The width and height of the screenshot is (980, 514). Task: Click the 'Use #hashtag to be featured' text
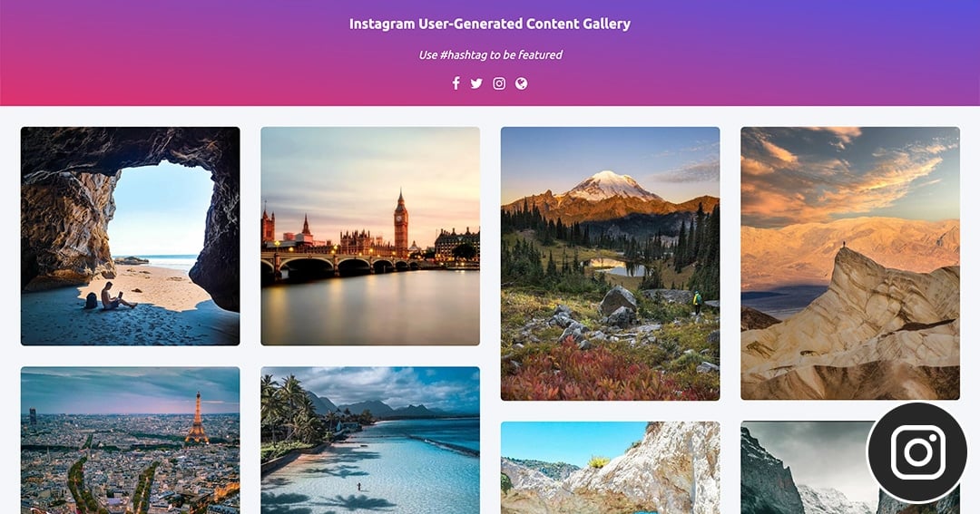(490, 55)
